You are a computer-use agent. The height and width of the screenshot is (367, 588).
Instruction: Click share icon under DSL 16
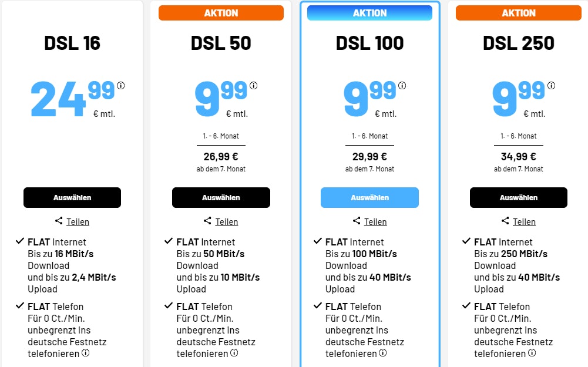[x=59, y=221]
